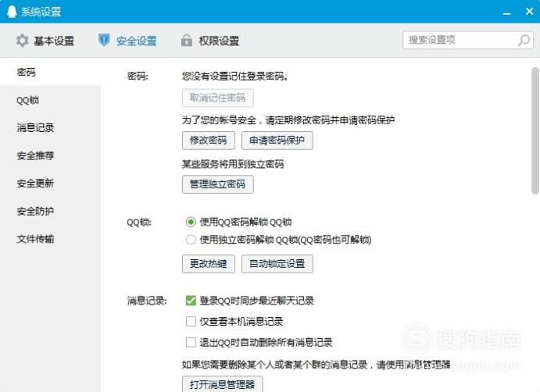Image resolution: width=540 pixels, height=392 pixels.
Task: Click the vertical scrollbar thumb
Action: point(535,131)
